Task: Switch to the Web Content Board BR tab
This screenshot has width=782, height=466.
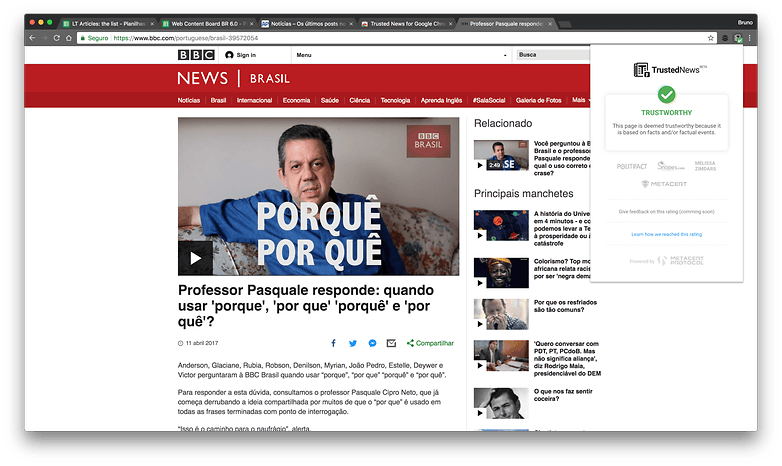Action: tap(208, 23)
